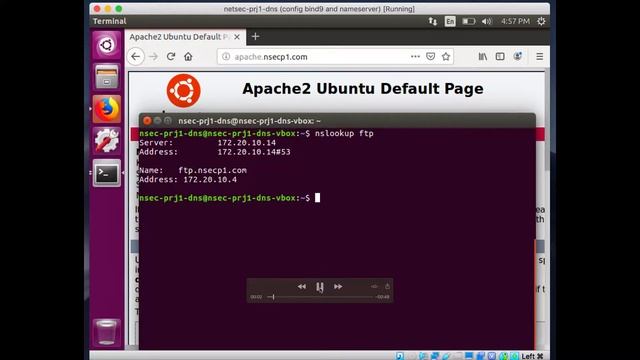
Task: Go forward in Firefox
Action: click(x=153, y=57)
